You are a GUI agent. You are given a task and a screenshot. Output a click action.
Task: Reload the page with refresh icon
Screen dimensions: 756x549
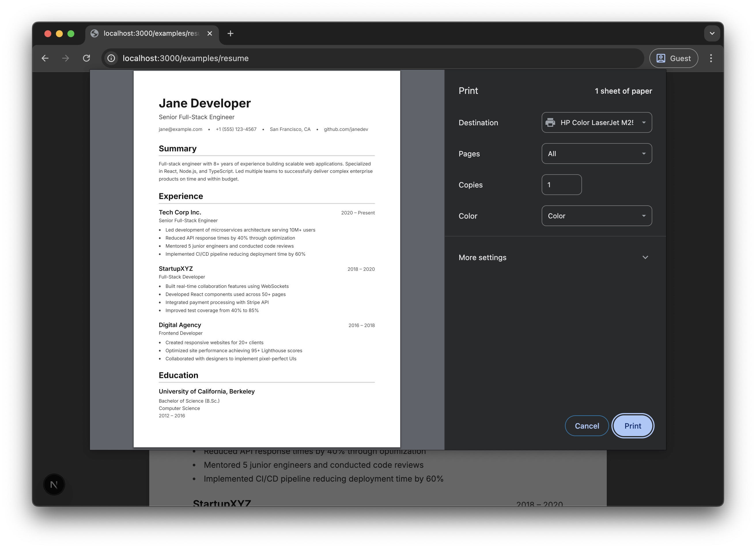[x=86, y=58]
